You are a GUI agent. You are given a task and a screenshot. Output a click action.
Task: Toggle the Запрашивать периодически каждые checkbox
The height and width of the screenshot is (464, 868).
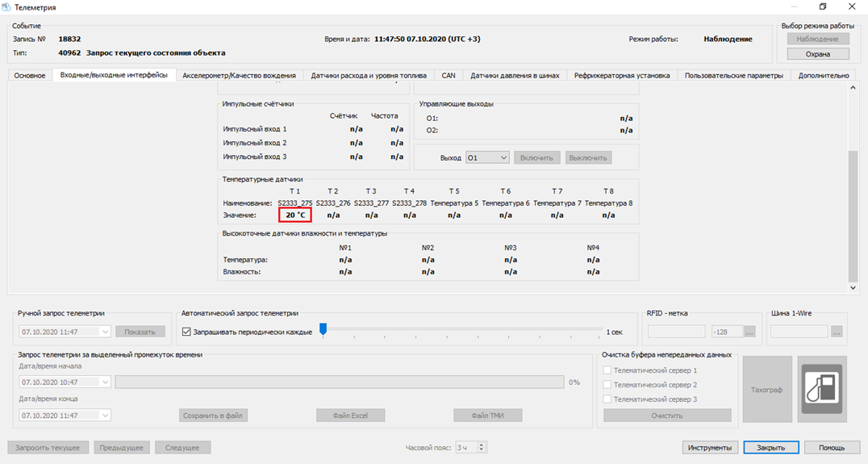(x=187, y=332)
